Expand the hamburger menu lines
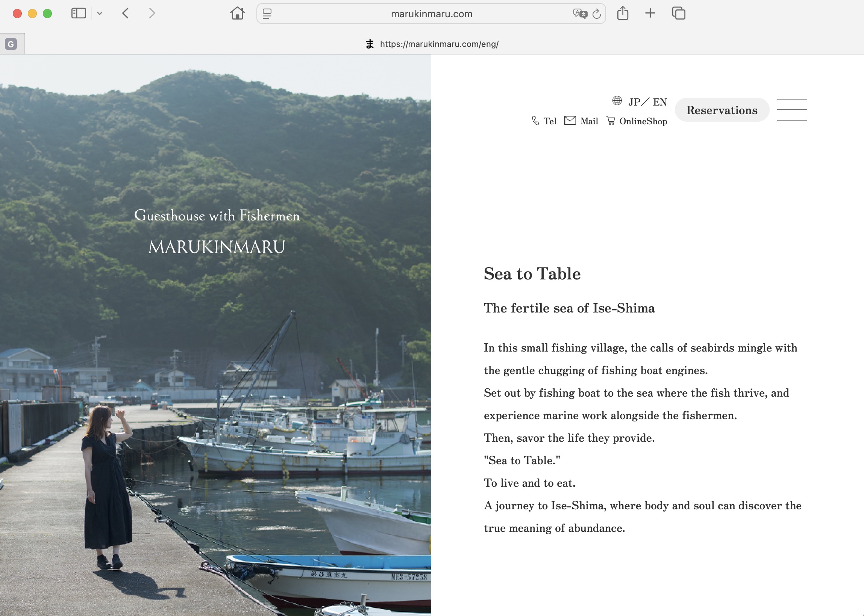The width and height of the screenshot is (864, 616). 791,110
